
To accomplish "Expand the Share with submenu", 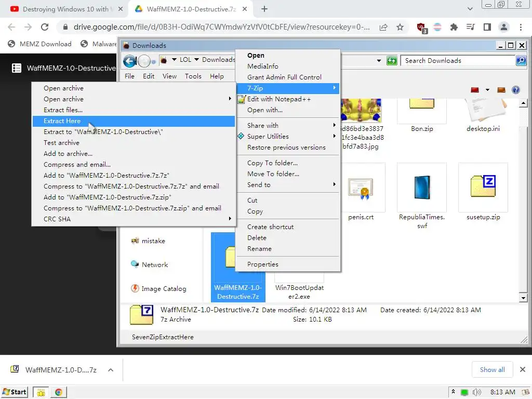I will coord(288,126).
